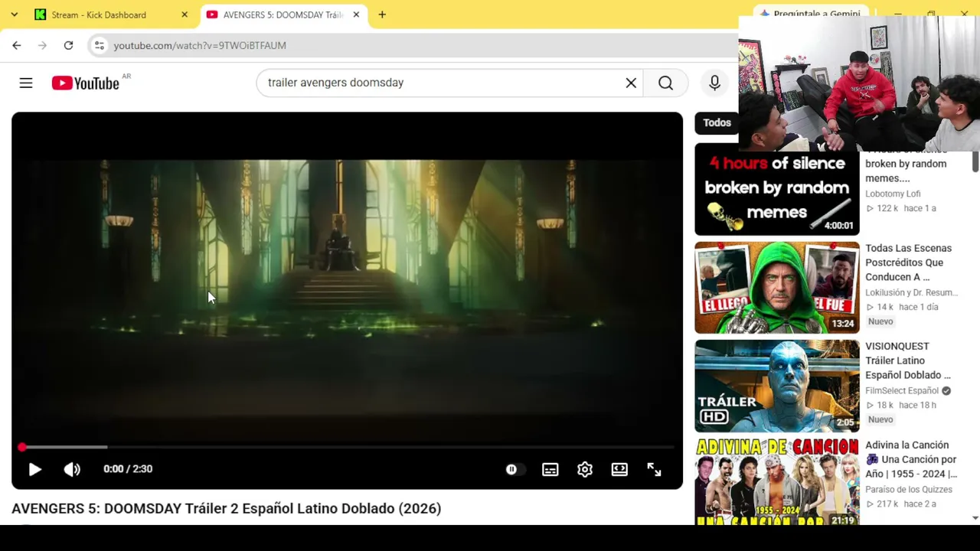Screen dimensions: 980x551
Task: Reload the YouTube page
Action: point(68,45)
